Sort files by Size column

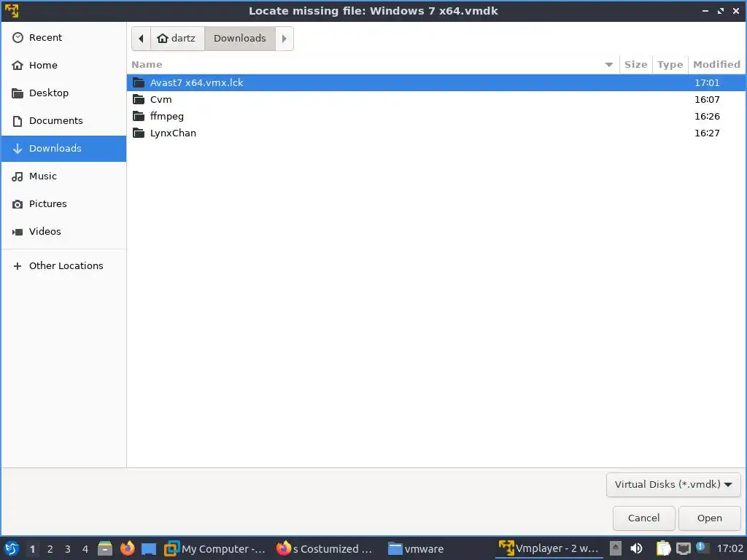635,64
